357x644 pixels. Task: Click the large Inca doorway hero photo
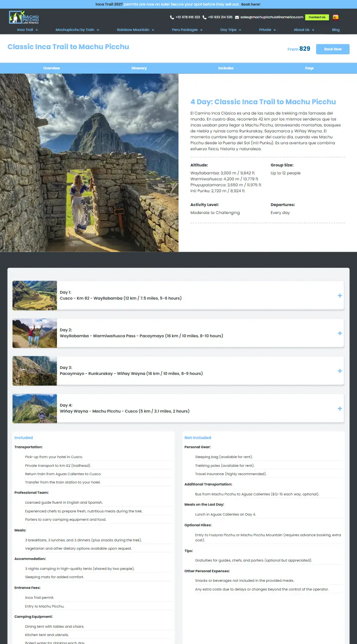point(89,162)
